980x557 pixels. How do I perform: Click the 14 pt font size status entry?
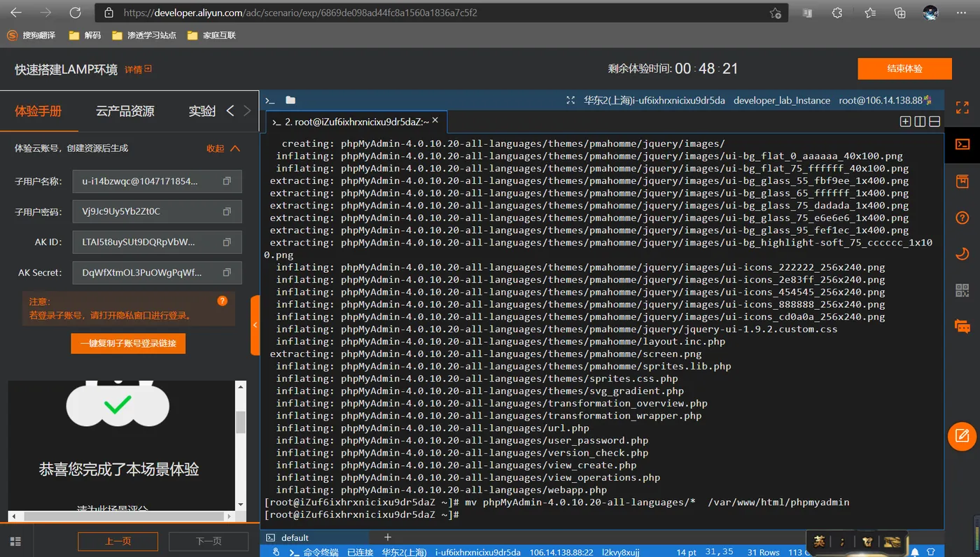pyautogui.click(x=686, y=552)
